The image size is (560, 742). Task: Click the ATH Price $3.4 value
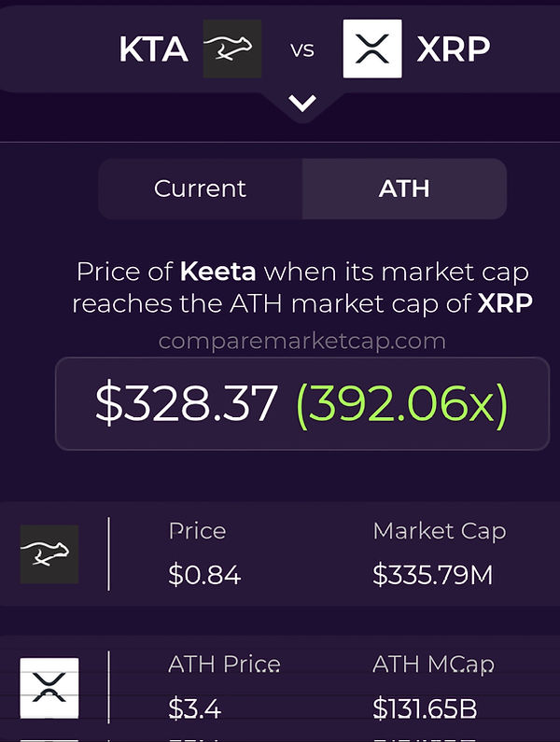pos(194,709)
